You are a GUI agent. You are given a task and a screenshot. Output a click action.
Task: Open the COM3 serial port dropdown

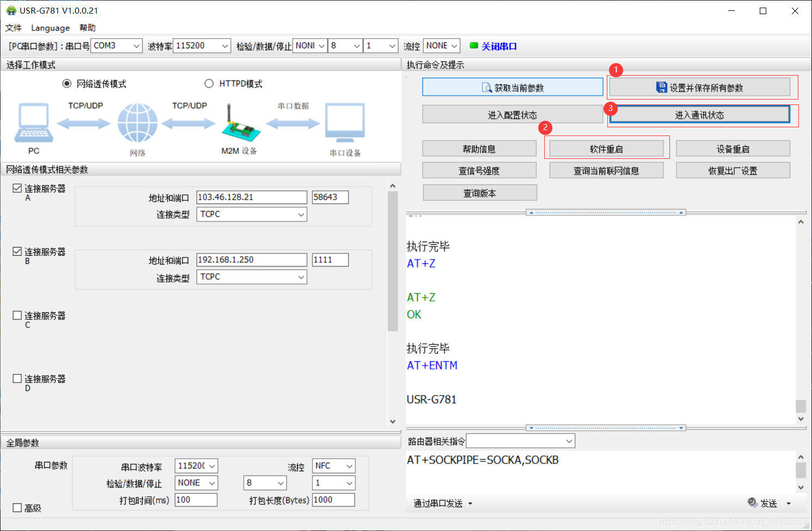pos(116,46)
